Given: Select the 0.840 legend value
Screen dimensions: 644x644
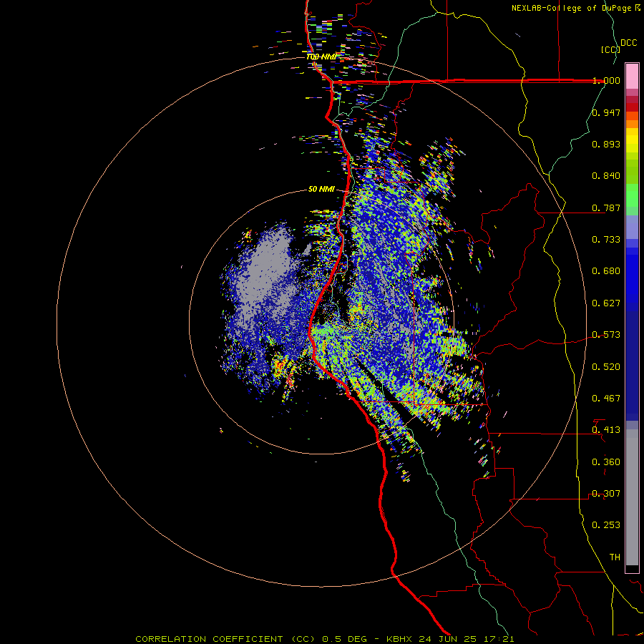Looking at the screenshot, I should coord(606,176).
